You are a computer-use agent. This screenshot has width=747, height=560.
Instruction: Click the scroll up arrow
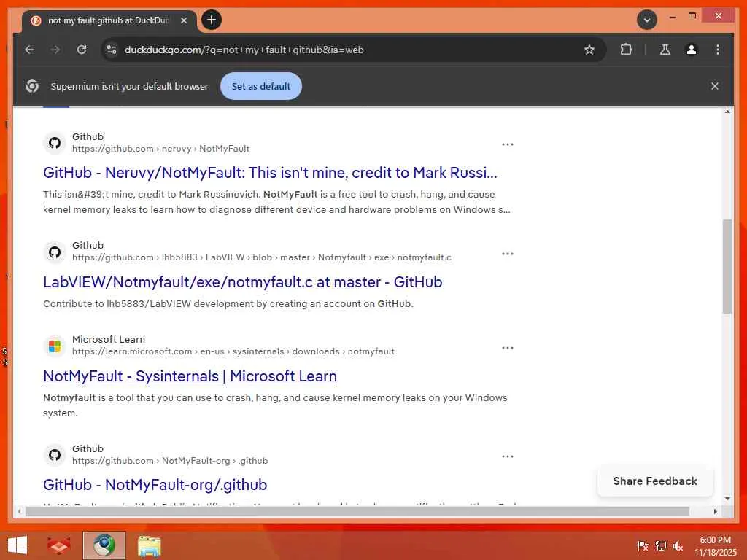[727, 112]
